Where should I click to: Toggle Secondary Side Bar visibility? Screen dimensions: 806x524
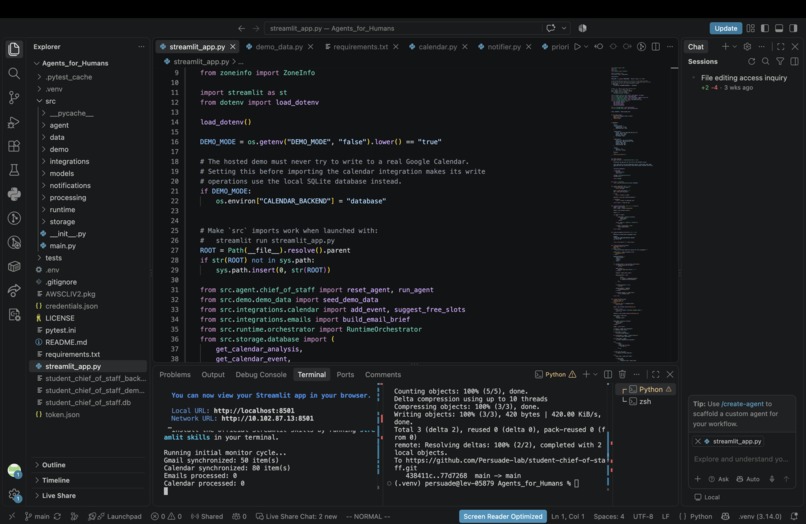(x=794, y=28)
